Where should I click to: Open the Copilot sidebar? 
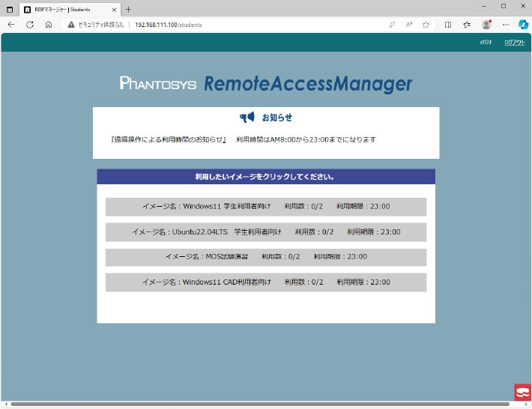pyautogui.click(x=523, y=25)
